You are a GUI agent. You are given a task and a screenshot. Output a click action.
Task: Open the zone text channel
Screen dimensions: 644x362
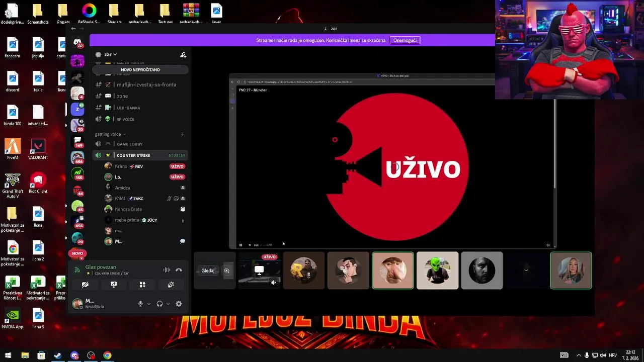coord(140,96)
